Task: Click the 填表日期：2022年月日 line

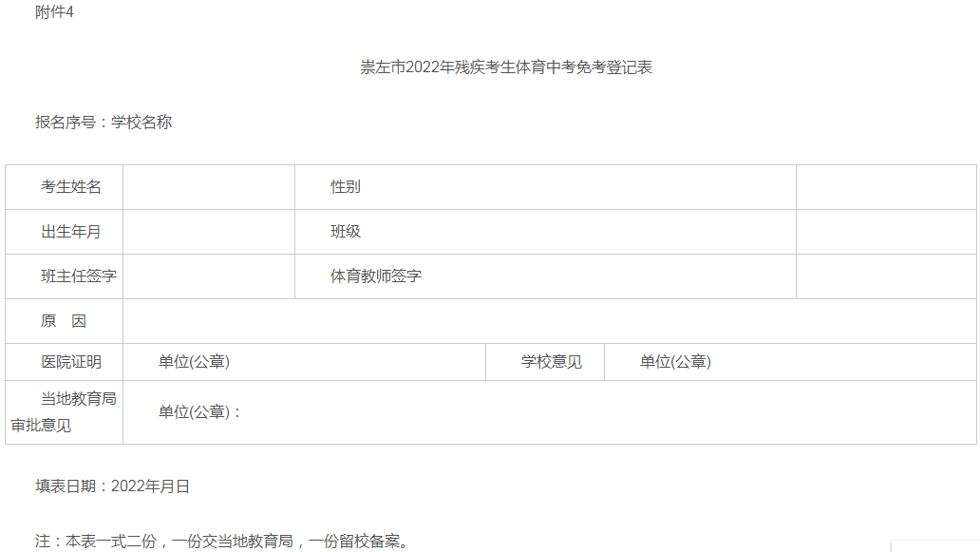Action: pos(112,486)
